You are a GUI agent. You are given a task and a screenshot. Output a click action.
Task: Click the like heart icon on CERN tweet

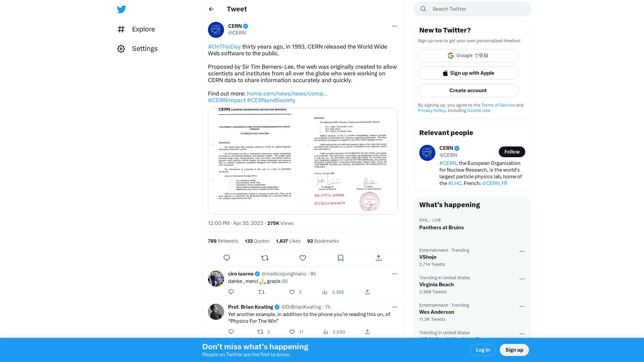coord(303,258)
